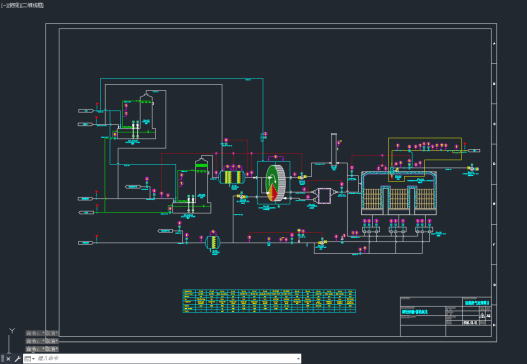Select the yellow pipeline loop
527x364 pixels.
click(425, 159)
